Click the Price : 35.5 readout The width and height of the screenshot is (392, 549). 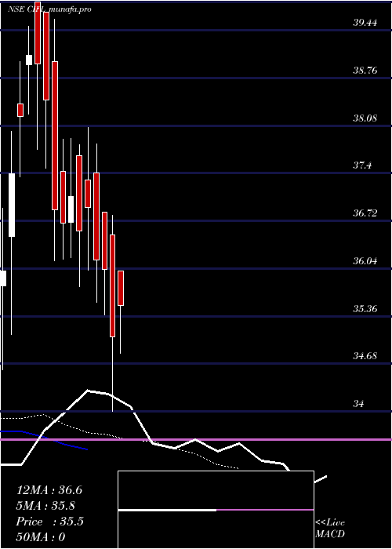point(49,522)
